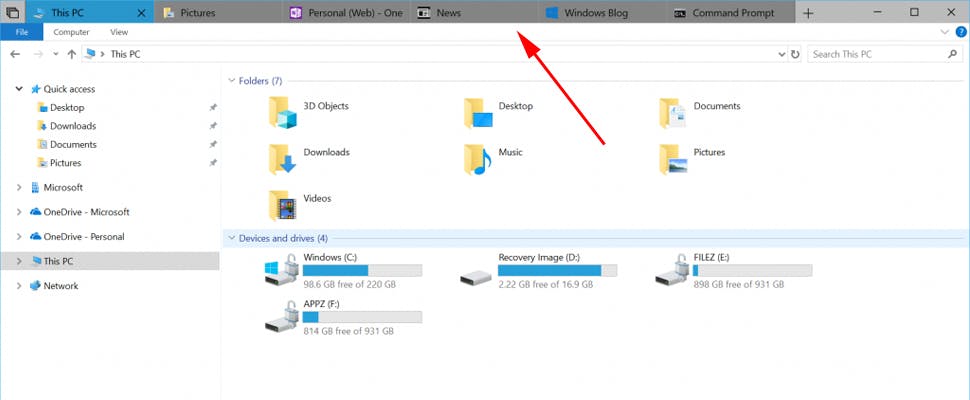This screenshot has width=970, height=400.
Task: Open the File menu
Action: point(22,32)
